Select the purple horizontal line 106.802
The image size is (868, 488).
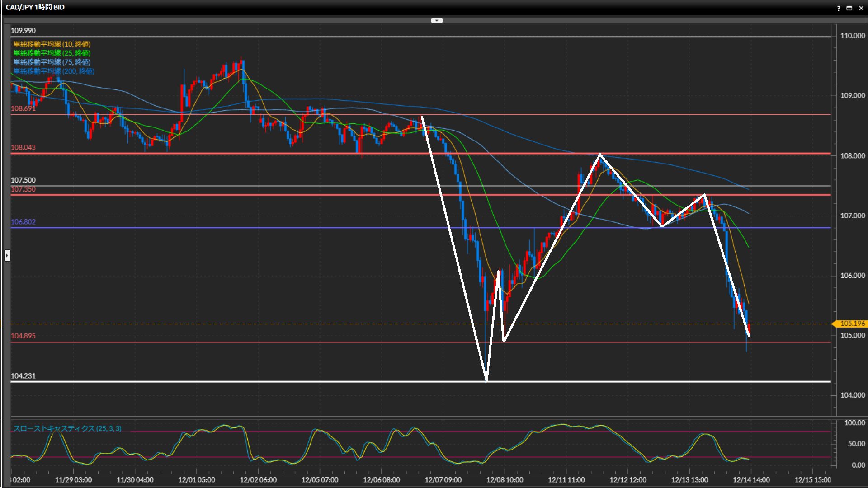[x=226, y=228]
